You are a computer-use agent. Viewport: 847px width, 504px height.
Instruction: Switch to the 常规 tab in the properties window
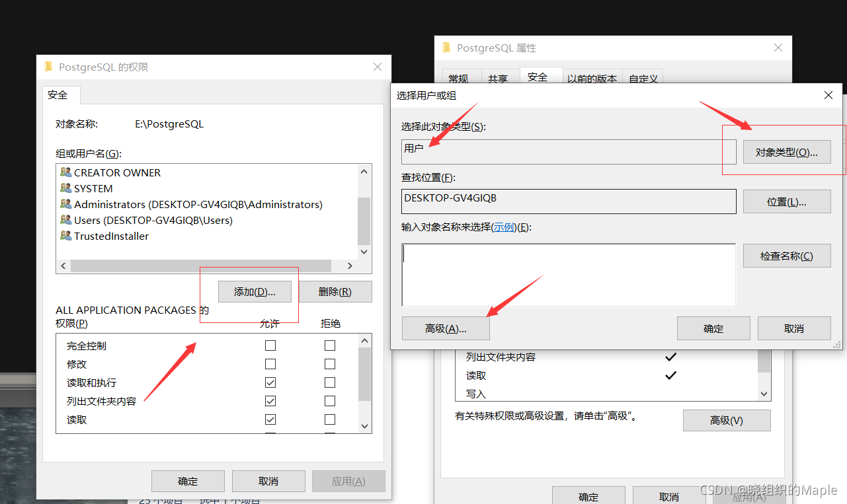(x=458, y=79)
